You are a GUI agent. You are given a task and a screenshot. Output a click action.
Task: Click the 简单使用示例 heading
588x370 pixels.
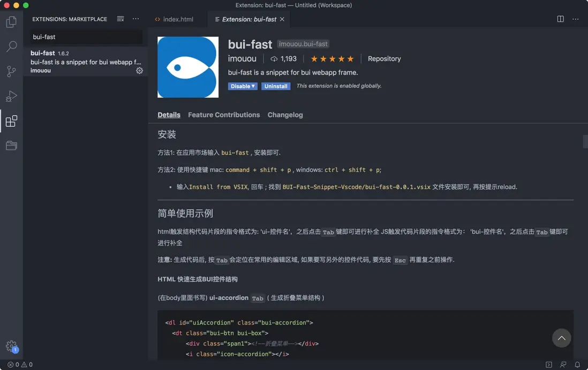click(x=185, y=213)
